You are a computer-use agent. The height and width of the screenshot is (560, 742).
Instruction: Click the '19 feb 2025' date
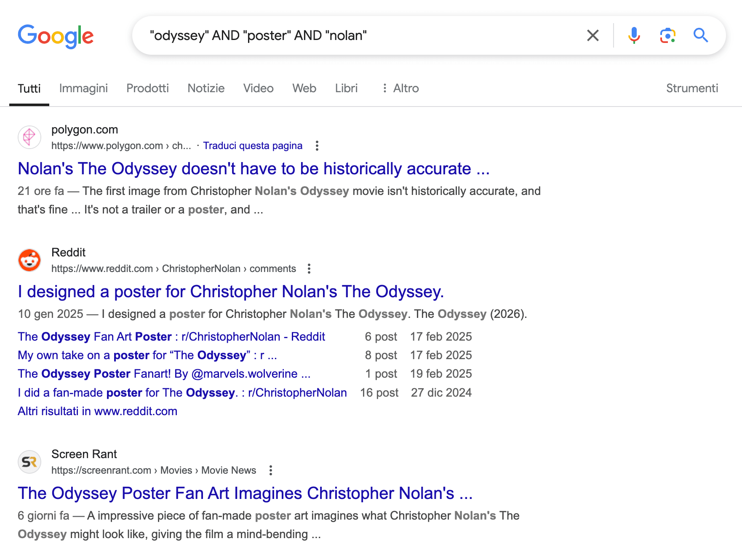pyautogui.click(x=441, y=374)
